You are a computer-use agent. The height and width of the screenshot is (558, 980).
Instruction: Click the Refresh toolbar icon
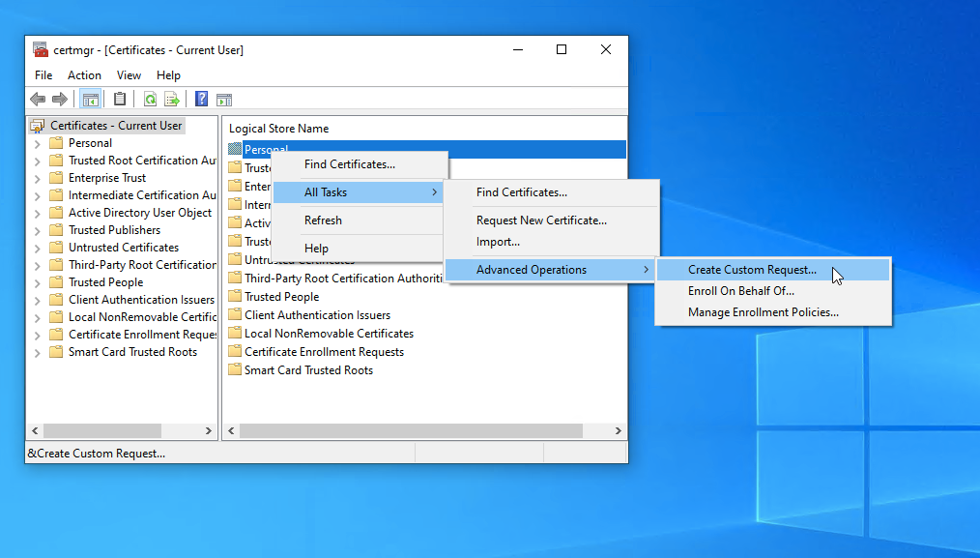pyautogui.click(x=150, y=98)
